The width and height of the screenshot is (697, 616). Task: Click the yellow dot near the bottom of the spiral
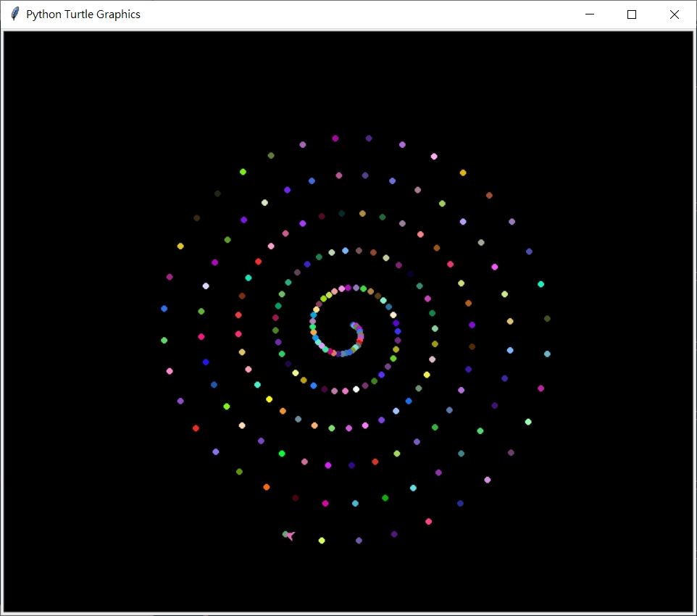coord(322,539)
